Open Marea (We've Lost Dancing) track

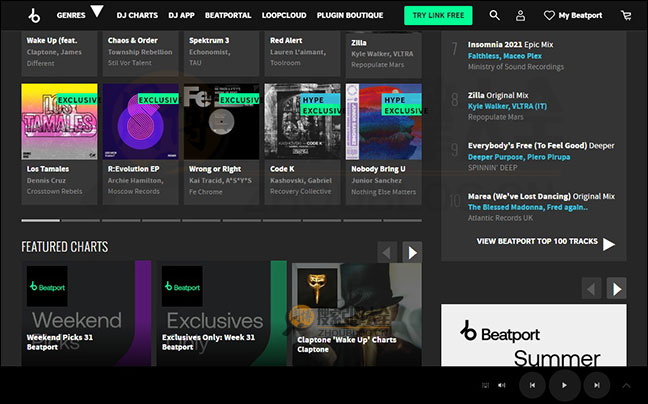[541, 196]
